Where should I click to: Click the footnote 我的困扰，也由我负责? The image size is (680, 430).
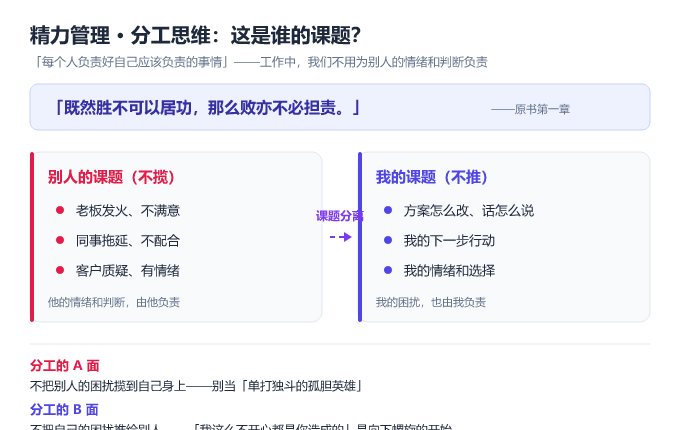pos(431,302)
